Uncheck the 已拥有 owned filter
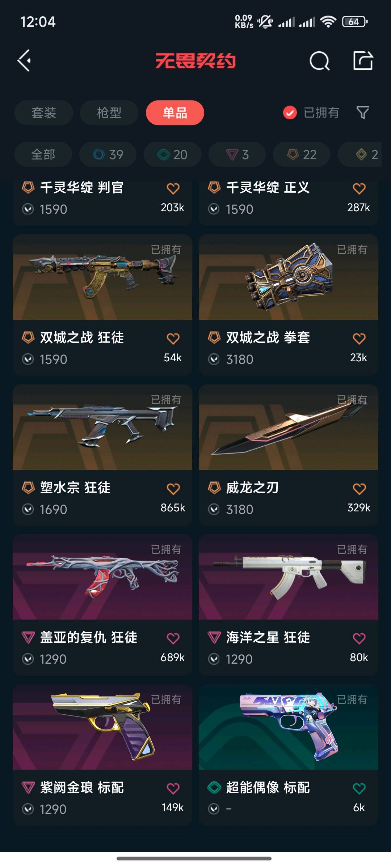Screen dimensions: 391x868 pyautogui.click(x=311, y=112)
